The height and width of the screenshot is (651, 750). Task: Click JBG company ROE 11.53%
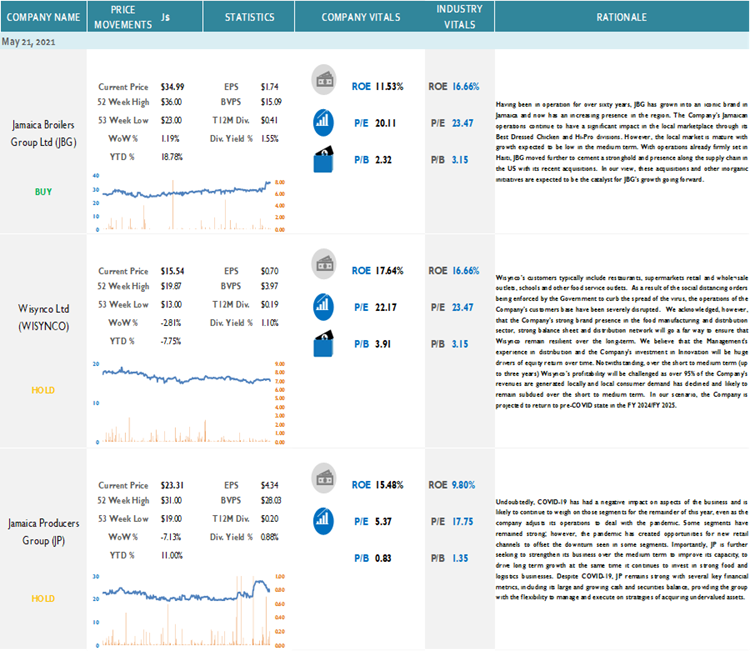[x=389, y=87]
